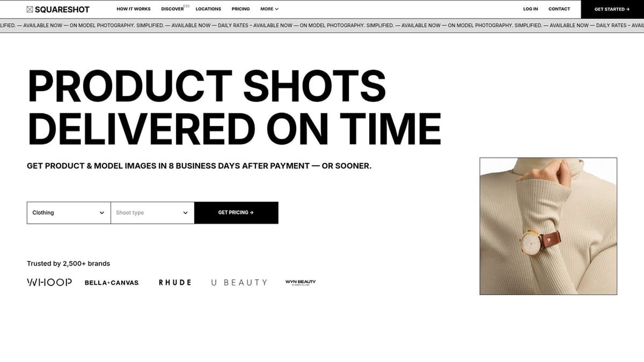Click the Get Pricing button

236,213
